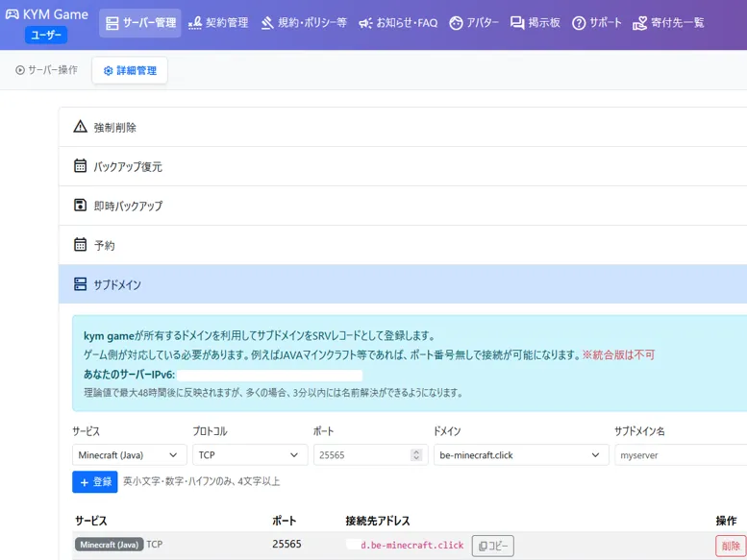Click the ユーザー badge under the logo
Screen dimensions: 747x560
coord(46,36)
